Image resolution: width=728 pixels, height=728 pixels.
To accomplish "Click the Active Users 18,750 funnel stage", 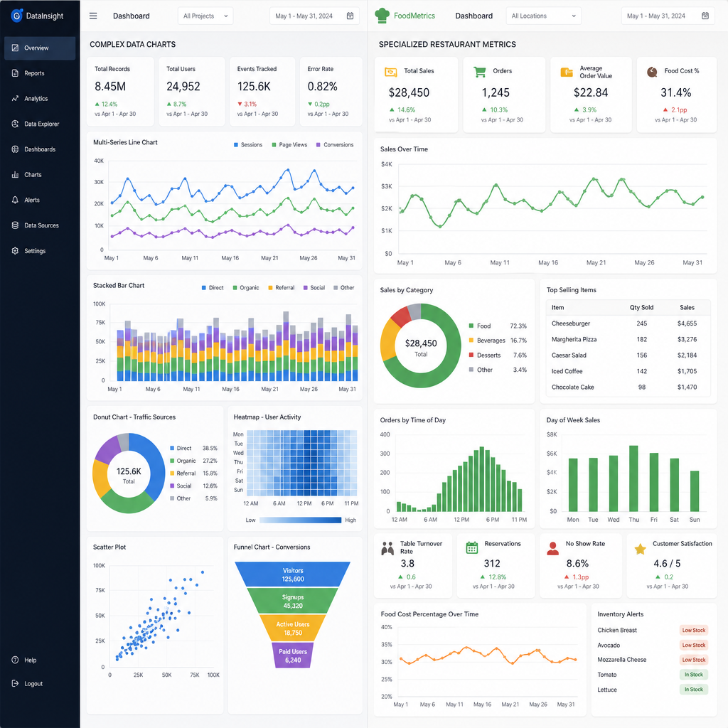I will tap(293, 628).
